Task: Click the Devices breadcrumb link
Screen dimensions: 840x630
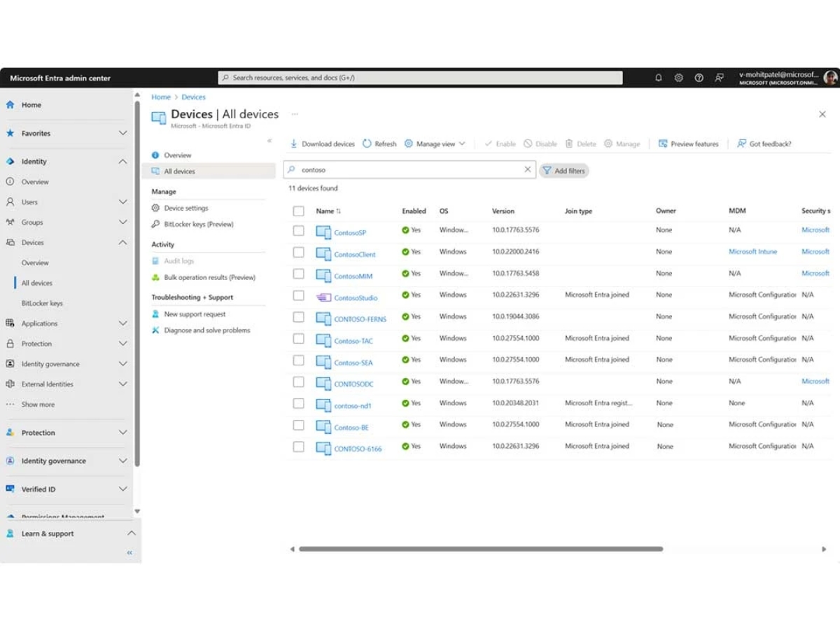Action: (194, 97)
